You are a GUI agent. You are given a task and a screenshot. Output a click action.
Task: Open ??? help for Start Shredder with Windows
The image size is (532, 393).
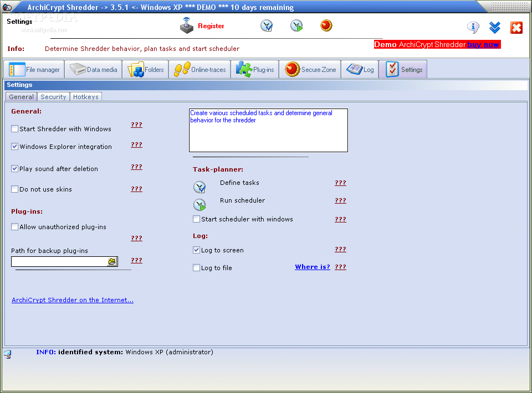pyautogui.click(x=136, y=125)
